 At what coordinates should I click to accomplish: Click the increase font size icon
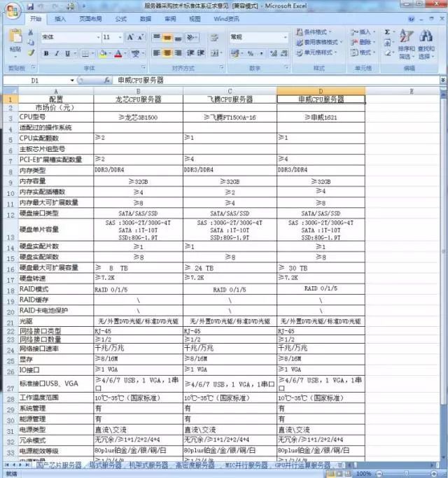130,36
